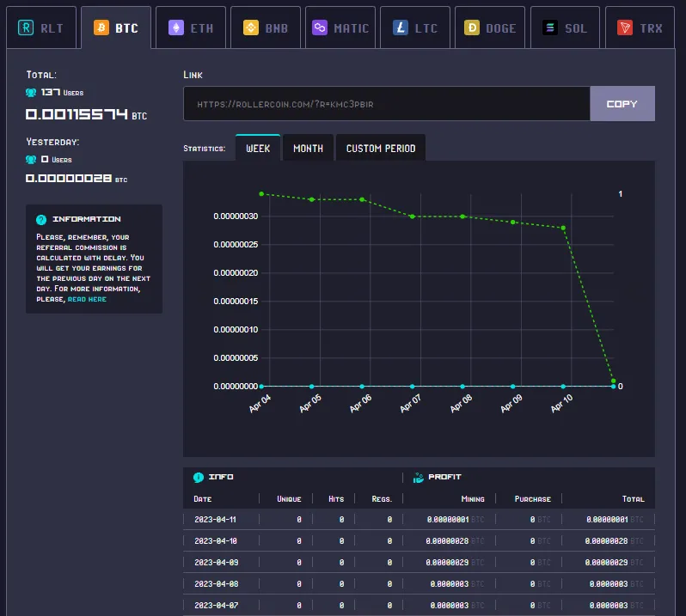686x616 pixels.
Task: Select the 2023-04-08 date cell
Action: [216, 583]
